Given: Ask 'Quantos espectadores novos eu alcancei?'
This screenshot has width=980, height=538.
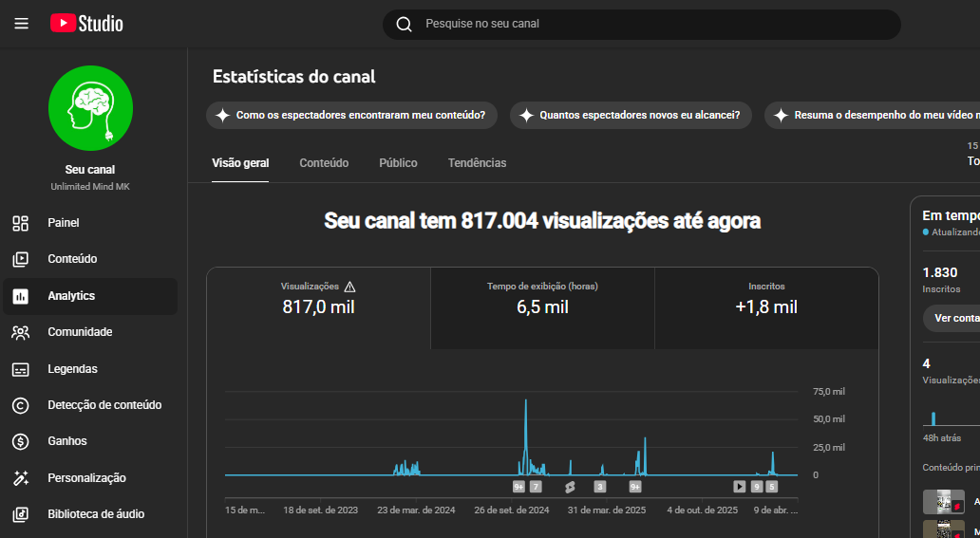Looking at the screenshot, I should click(x=631, y=116).
